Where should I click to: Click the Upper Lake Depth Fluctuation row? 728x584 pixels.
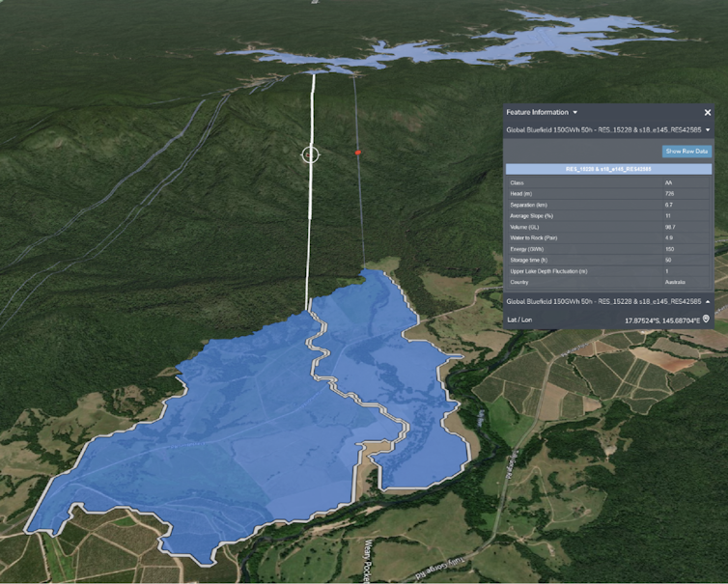coord(607,271)
